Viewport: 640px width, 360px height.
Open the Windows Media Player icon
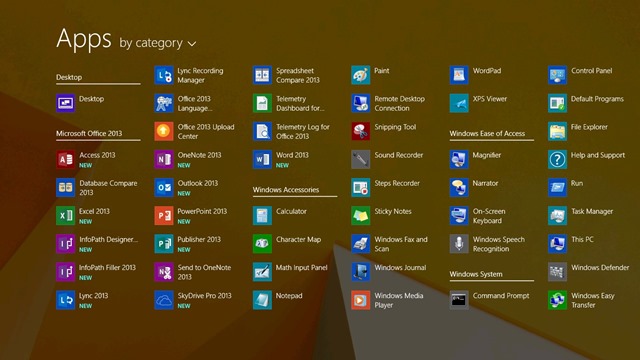[360, 300]
